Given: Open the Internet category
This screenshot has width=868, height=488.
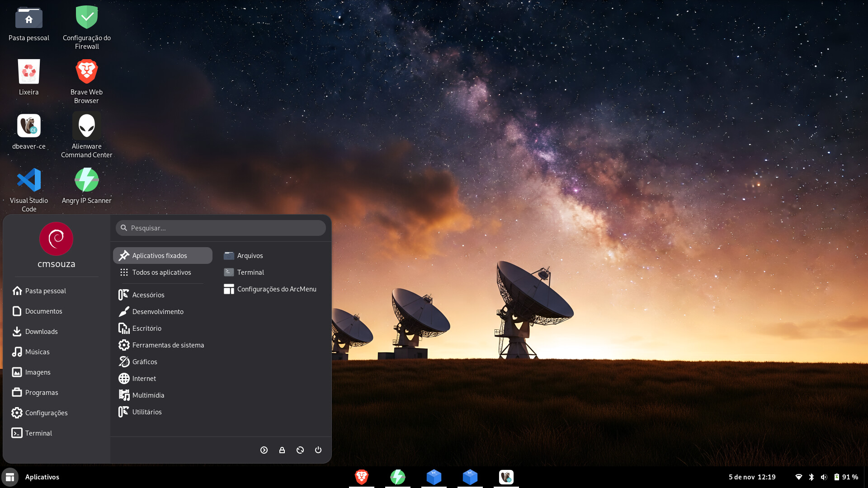Looking at the screenshot, I should (x=144, y=379).
